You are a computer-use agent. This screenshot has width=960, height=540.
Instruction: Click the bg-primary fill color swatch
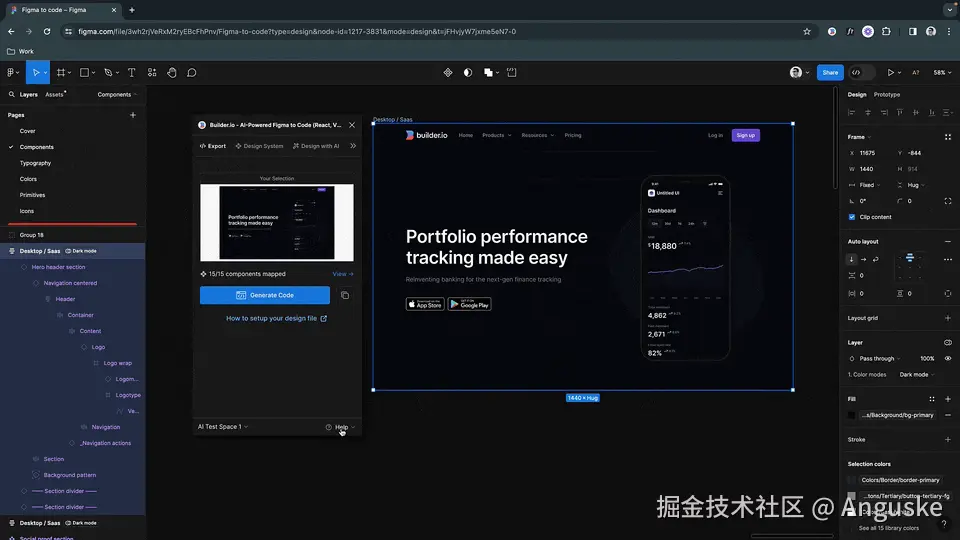coord(851,415)
